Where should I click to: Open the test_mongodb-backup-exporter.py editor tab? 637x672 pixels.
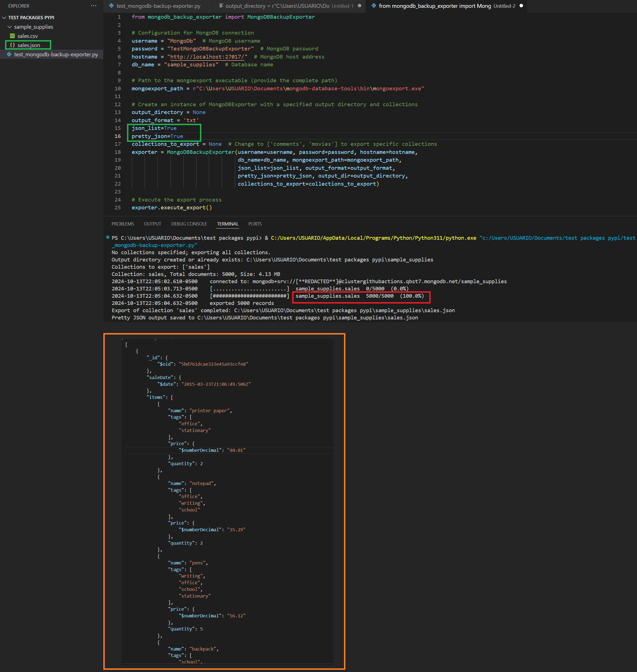158,6
